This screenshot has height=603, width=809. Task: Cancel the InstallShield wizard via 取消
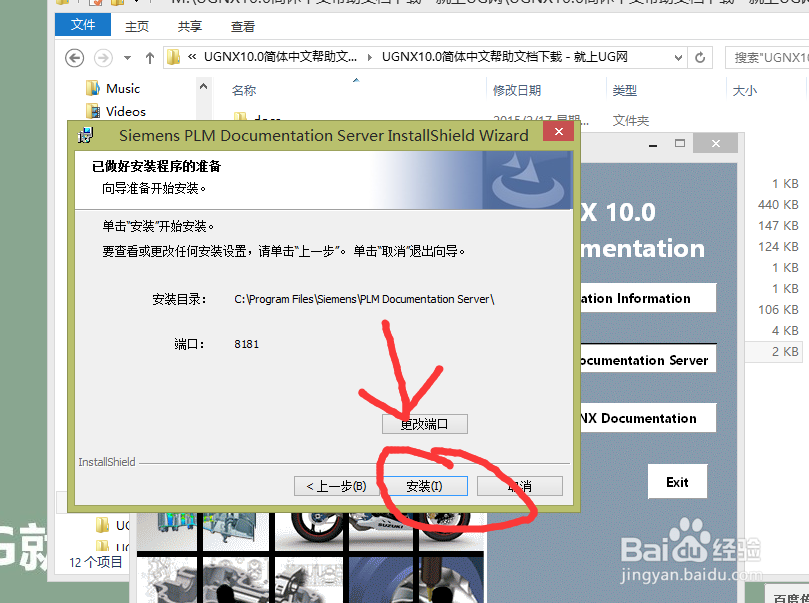coord(520,486)
